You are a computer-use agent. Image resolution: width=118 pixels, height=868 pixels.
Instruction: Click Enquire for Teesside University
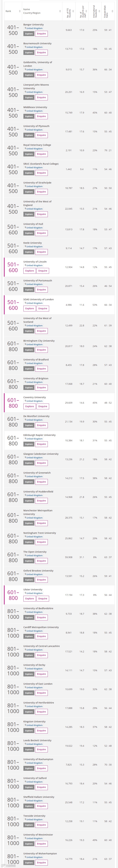click(41, 825)
